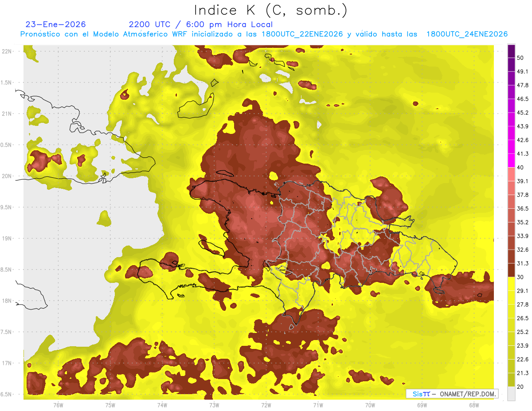Click the colorbar value "33.9"
The width and height of the screenshot is (532, 411).
523,236
